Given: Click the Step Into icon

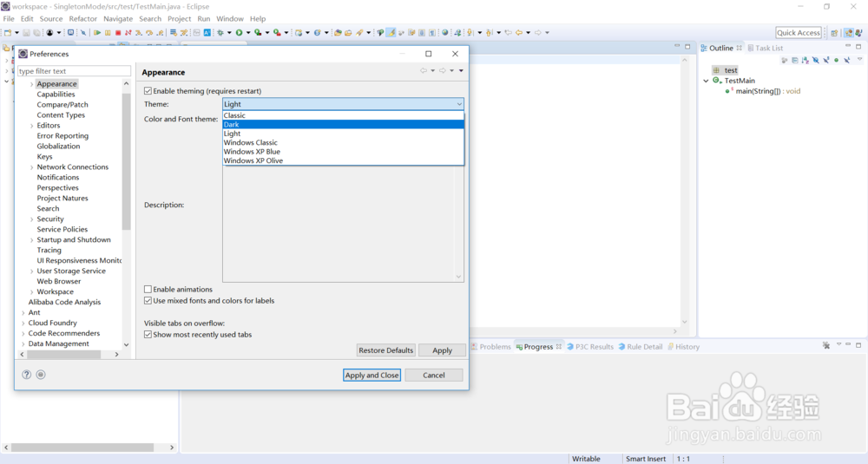Looking at the screenshot, I should 139,33.
